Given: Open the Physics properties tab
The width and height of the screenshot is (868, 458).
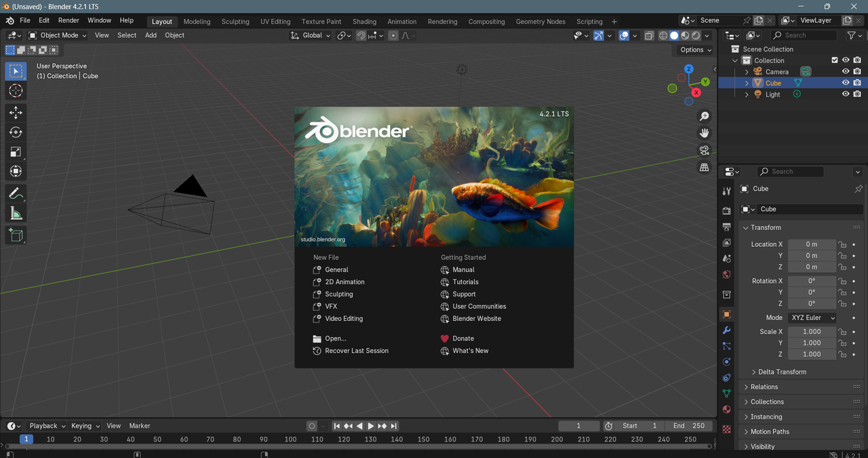Looking at the screenshot, I should [x=726, y=362].
